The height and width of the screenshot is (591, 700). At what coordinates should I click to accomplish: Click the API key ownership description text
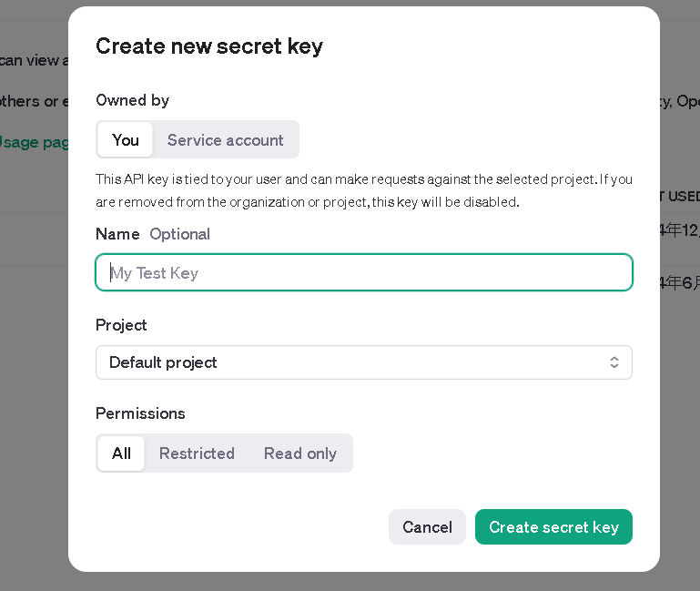pos(363,190)
